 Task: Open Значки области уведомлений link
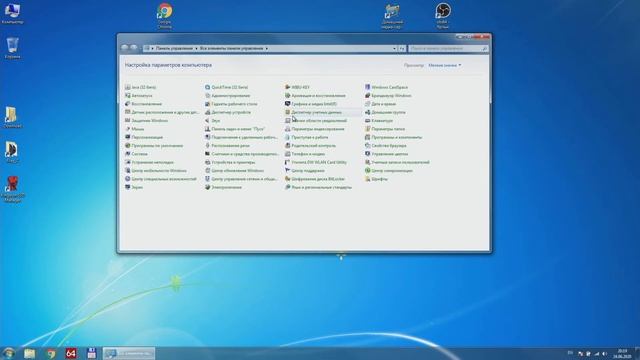[319, 121]
